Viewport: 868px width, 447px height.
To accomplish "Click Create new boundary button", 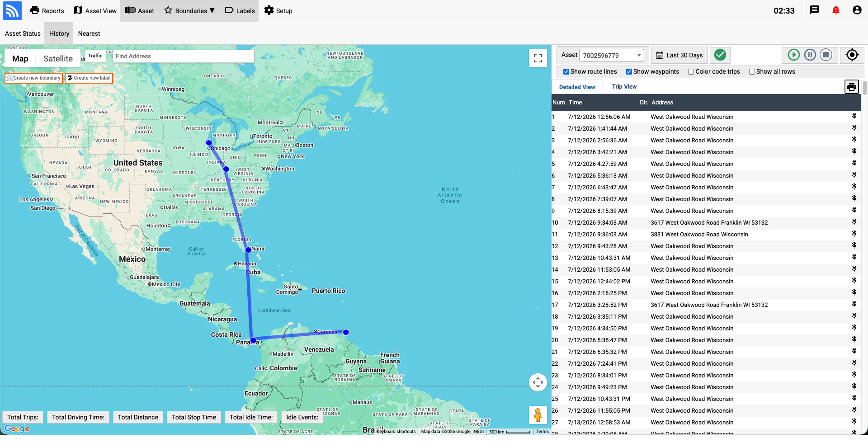I will coord(33,78).
